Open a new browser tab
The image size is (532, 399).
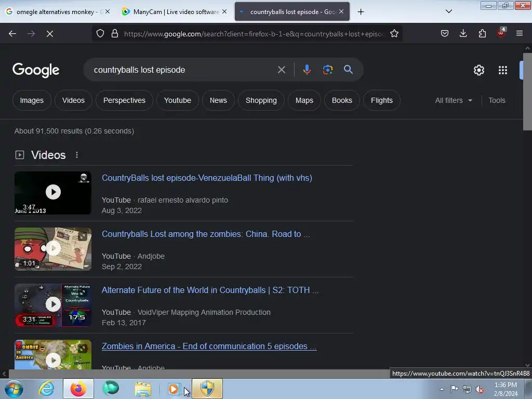coord(361,12)
